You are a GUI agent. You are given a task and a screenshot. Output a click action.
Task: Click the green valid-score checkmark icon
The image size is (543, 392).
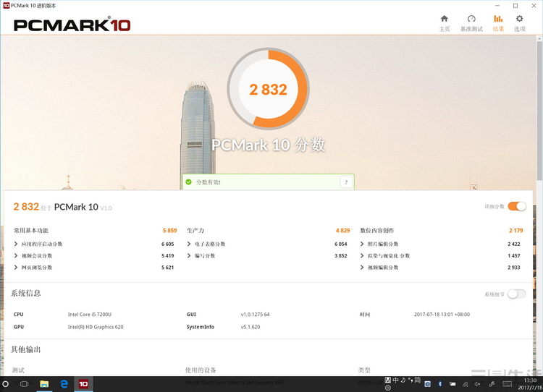(189, 182)
